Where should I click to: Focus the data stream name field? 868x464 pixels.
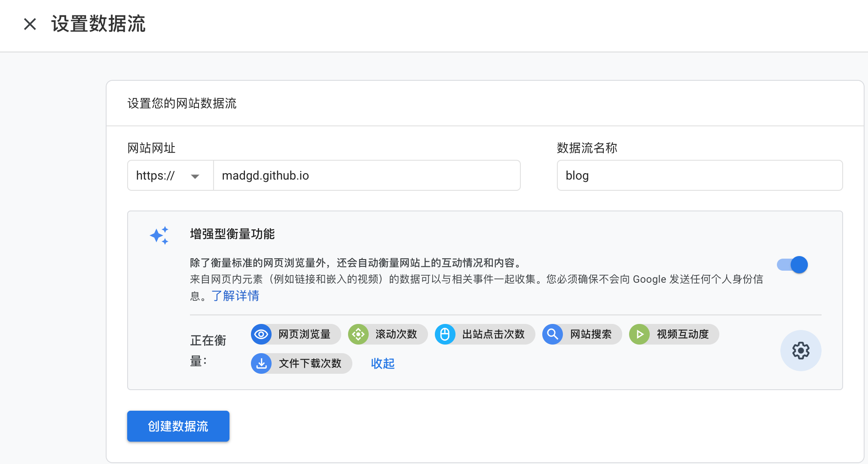click(x=699, y=176)
